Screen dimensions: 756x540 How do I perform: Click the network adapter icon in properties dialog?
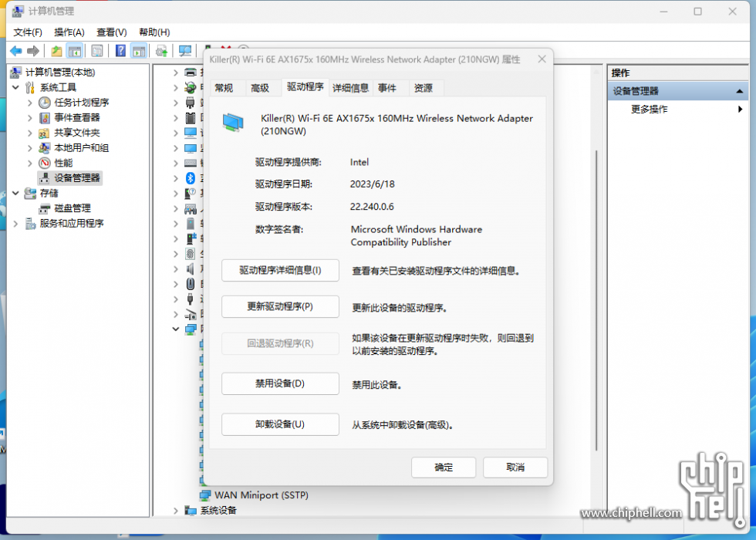(233, 123)
